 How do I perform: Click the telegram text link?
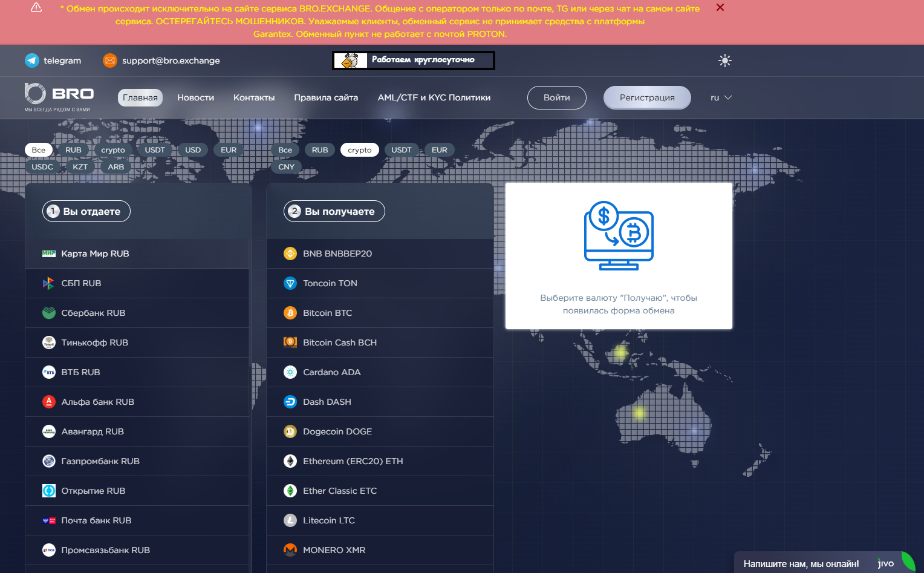coord(62,61)
